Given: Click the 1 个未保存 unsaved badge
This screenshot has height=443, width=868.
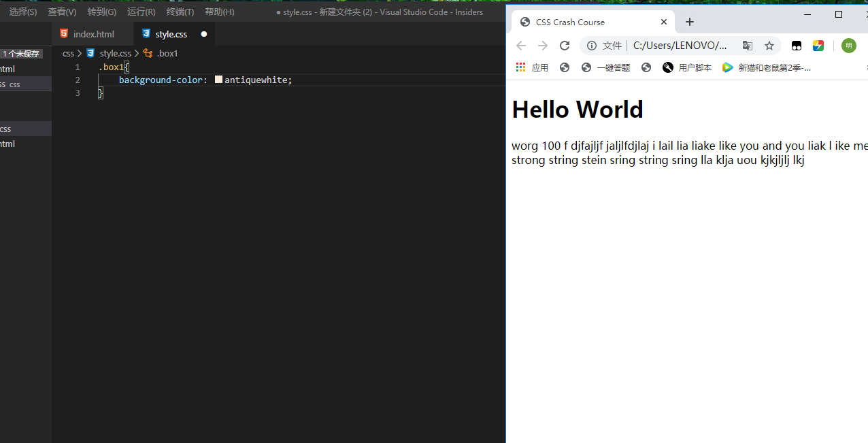Looking at the screenshot, I should [21, 54].
